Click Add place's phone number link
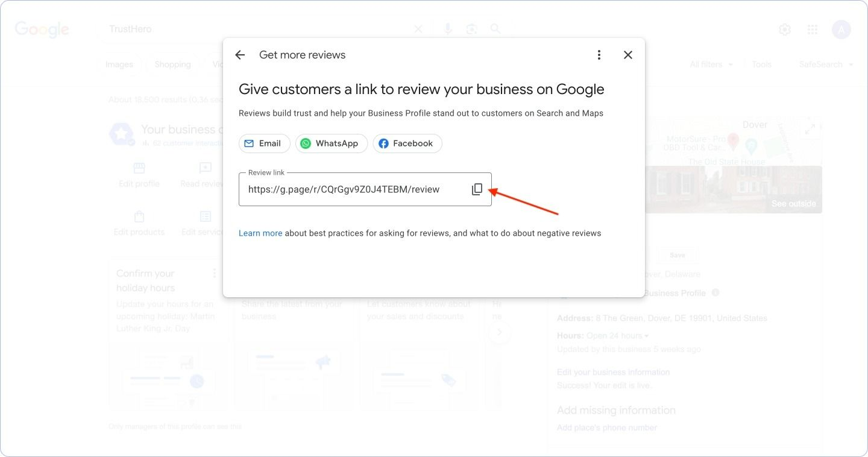This screenshot has height=457, width=868. point(607,428)
